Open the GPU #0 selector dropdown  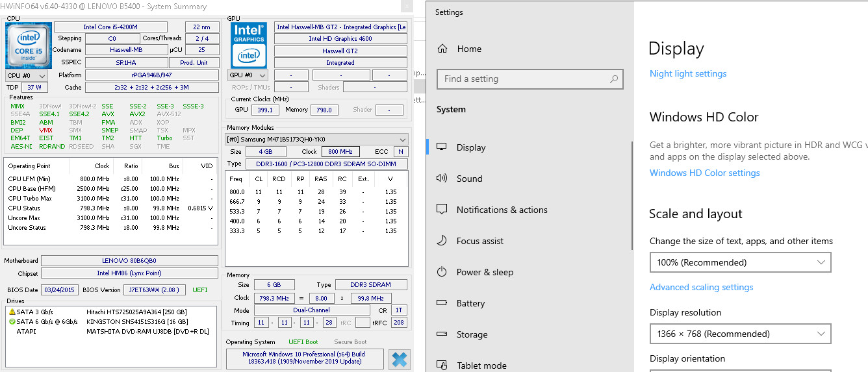(x=248, y=75)
